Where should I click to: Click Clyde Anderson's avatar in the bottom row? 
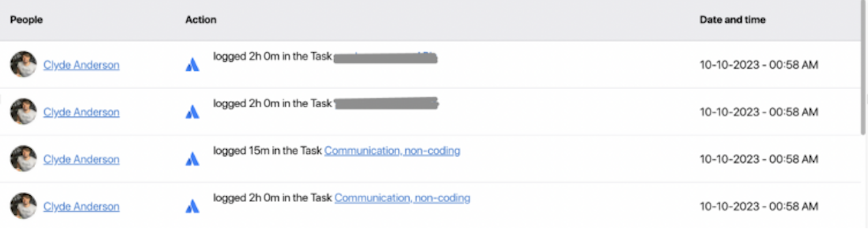[23, 206]
